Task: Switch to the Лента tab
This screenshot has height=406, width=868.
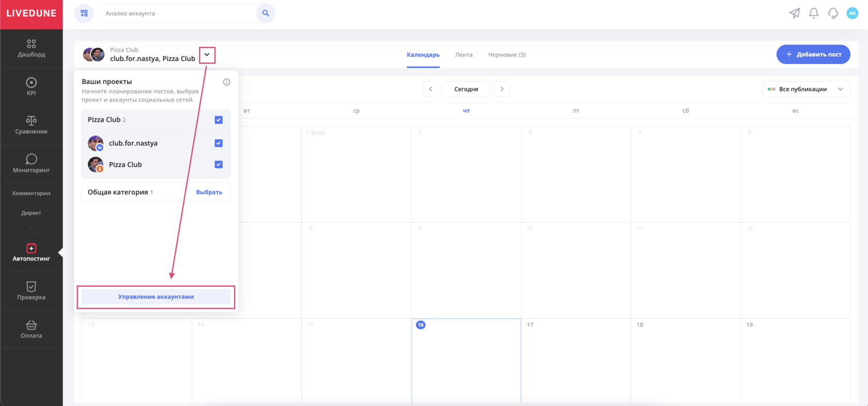Action: [x=463, y=55]
